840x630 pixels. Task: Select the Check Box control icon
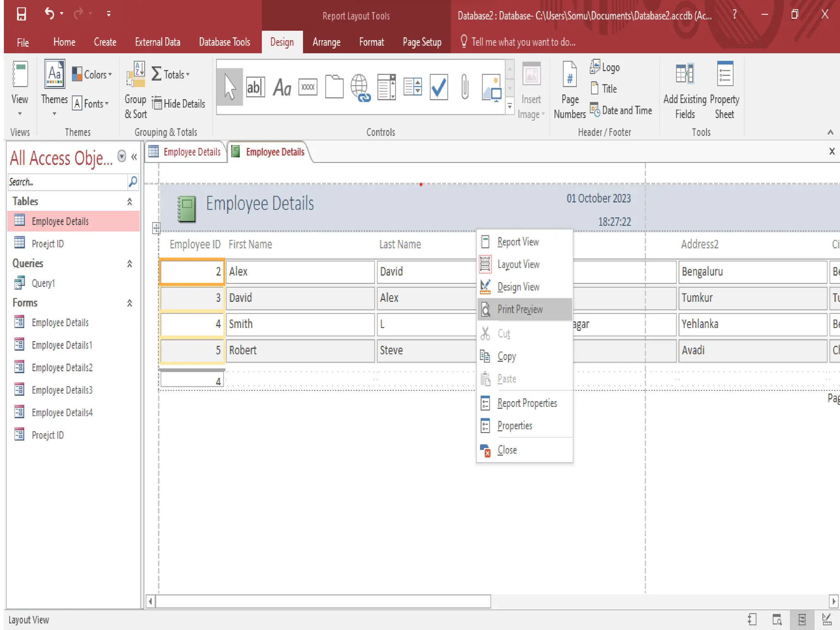438,87
